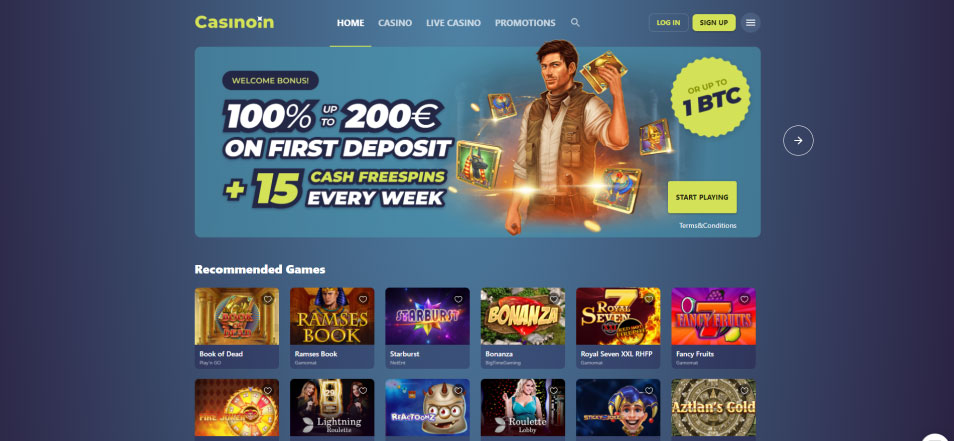
Task: Open the hamburger menu icon
Action: [x=750, y=23]
